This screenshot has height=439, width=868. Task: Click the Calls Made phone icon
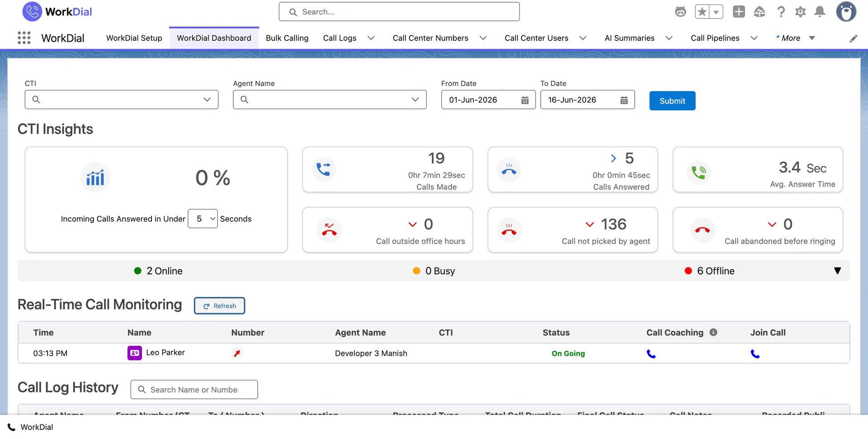coord(324,169)
